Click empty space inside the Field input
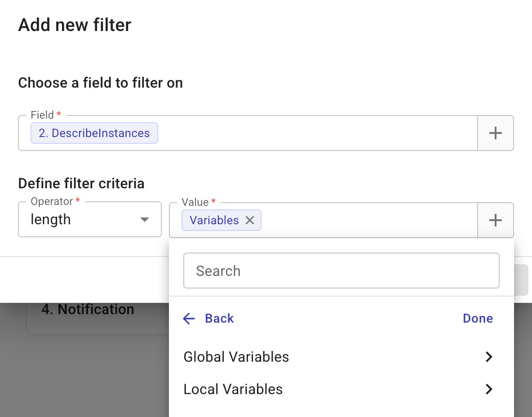This screenshot has height=417, width=532. pyautogui.click(x=315, y=133)
